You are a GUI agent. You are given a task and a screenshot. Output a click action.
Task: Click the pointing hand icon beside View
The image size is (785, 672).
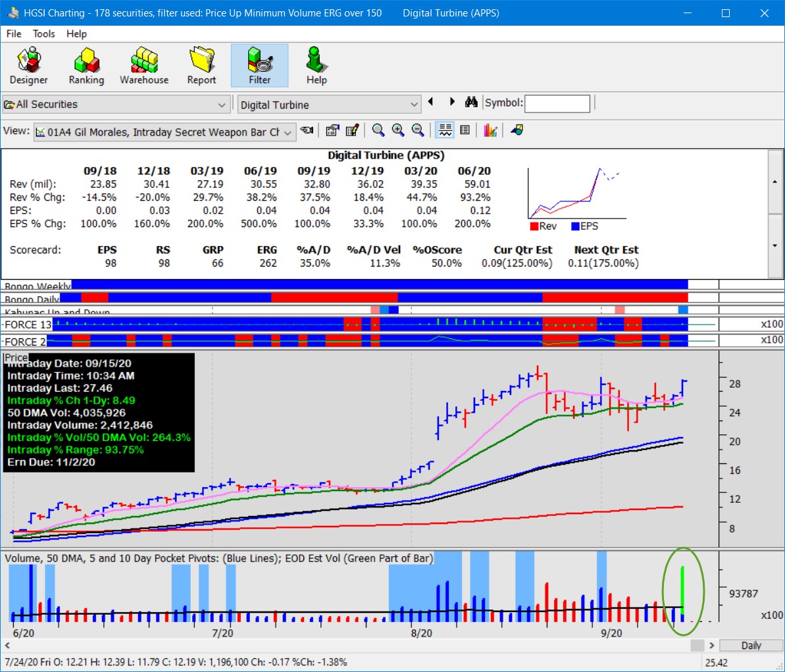(307, 131)
